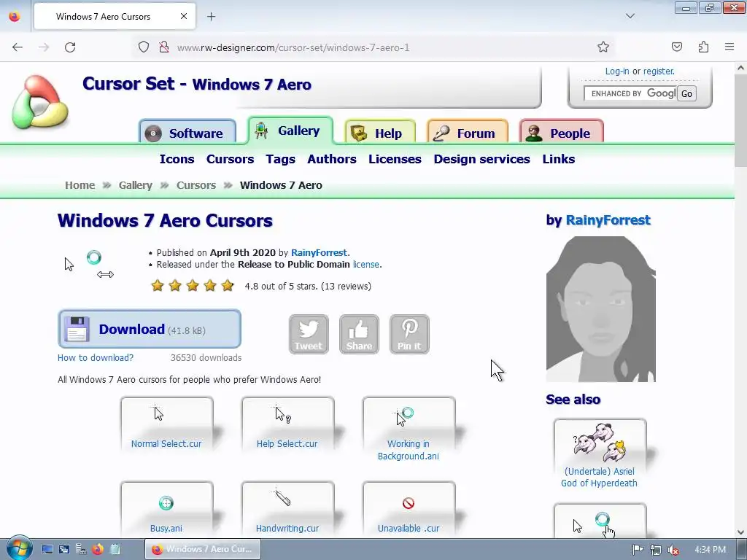Click the RainyForrest heading link by the avatar
The height and width of the screenshot is (560, 747).
click(x=608, y=220)
